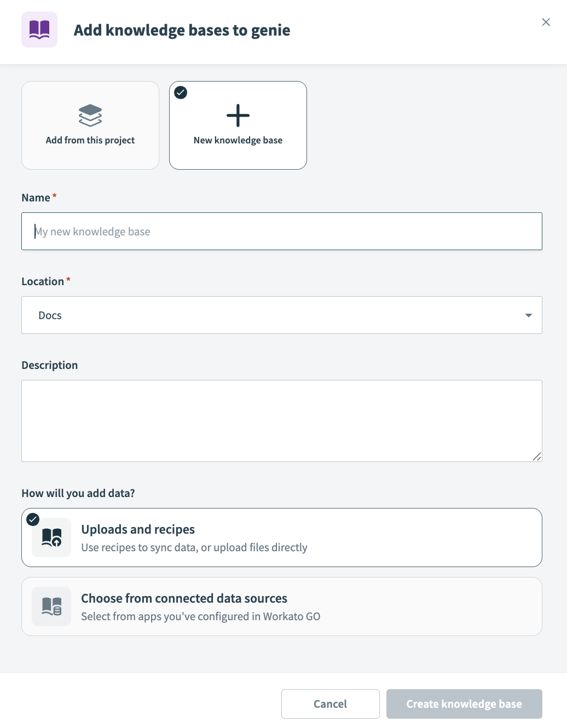Click the checkmark badge on New knowledge base card
This screenshot has width=567, height=728.
point(181,93)
